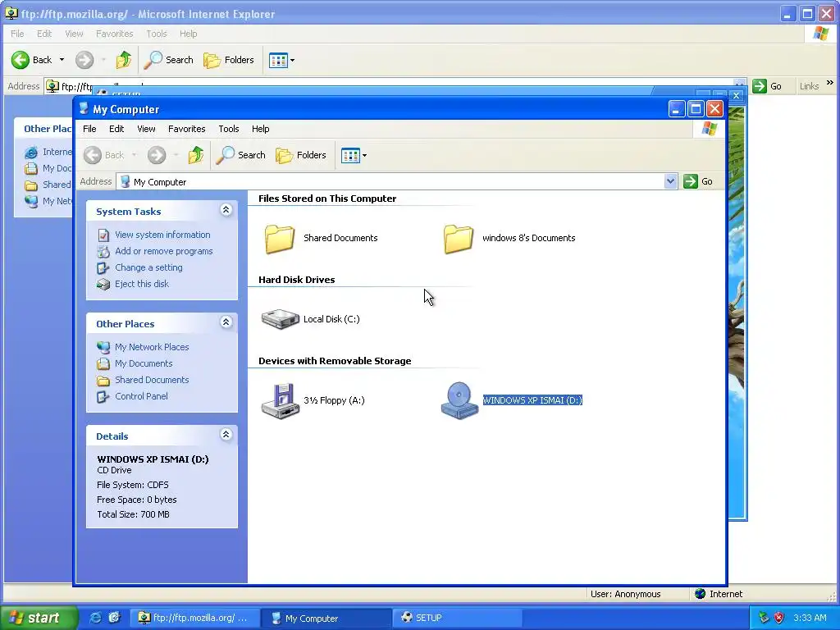The height and width of the screenshot is (630, 840).
Task: Open Help menu in My Computer
Action: point(260,129)
